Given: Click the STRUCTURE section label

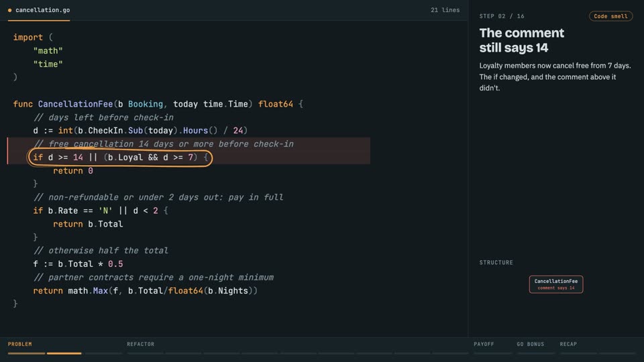Looking at the screenshot, I should coord(496,262).
